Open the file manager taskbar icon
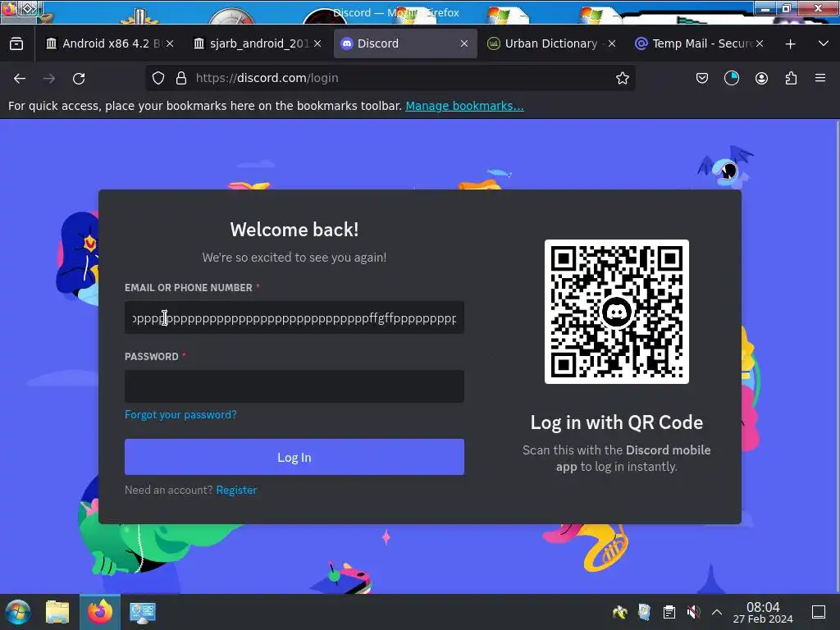Screen dimensions: 840x630 click(57, 612)
